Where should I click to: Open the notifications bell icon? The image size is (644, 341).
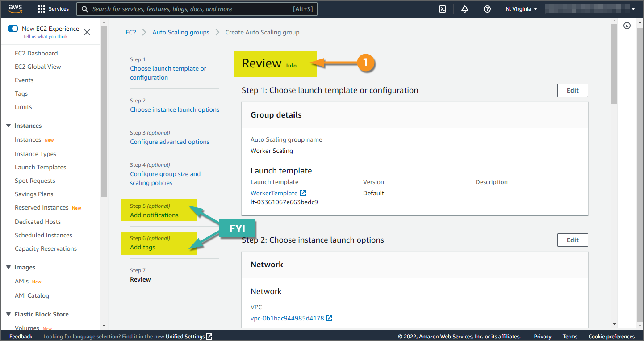(465, 9)
